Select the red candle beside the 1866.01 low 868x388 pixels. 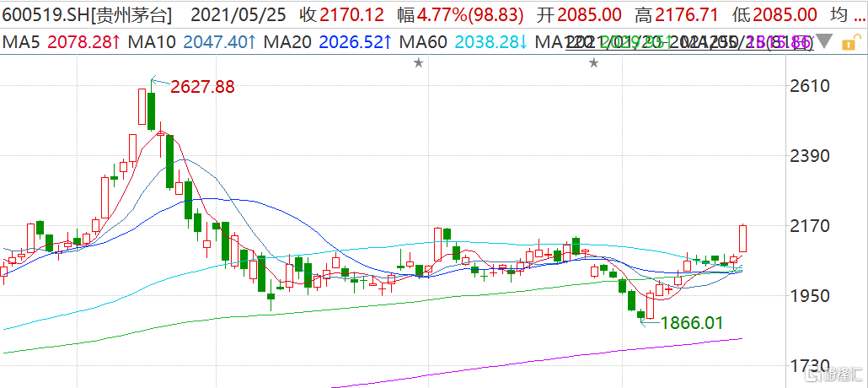click(x=651, y=305)
